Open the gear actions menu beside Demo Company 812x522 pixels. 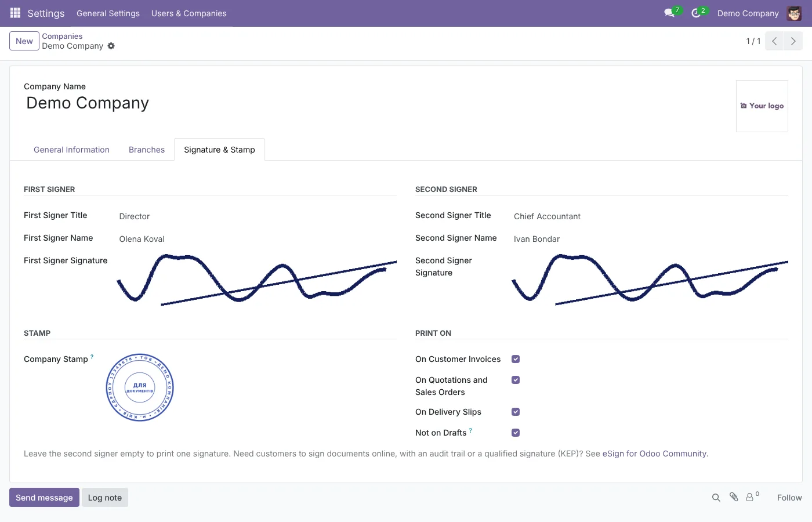pyautogui.click(x=111, y=46)
